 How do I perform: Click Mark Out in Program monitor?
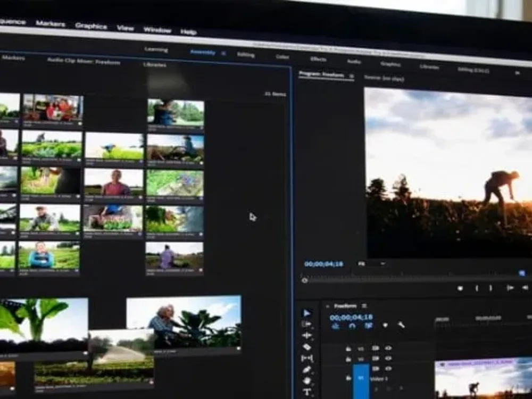[x=491, y=288]
